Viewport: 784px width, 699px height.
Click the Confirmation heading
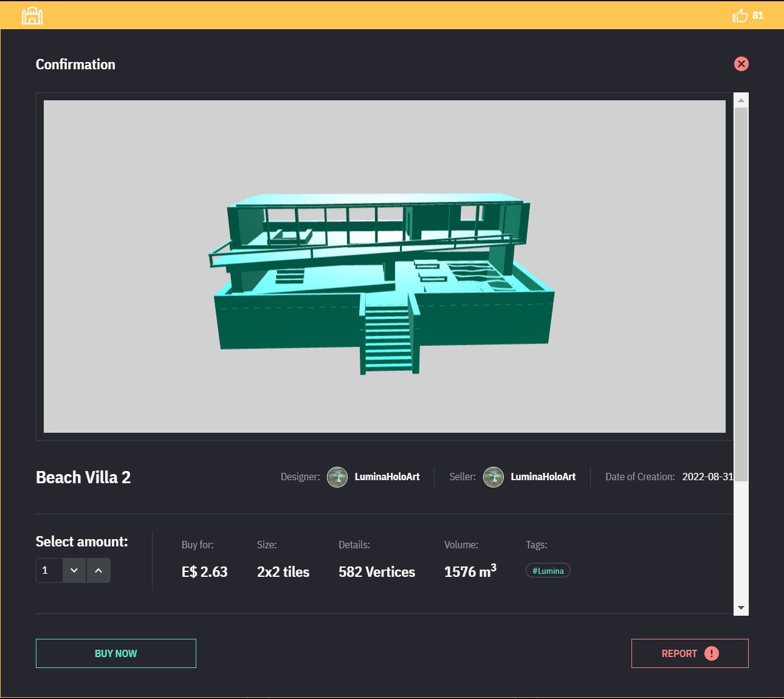(75, 64)
